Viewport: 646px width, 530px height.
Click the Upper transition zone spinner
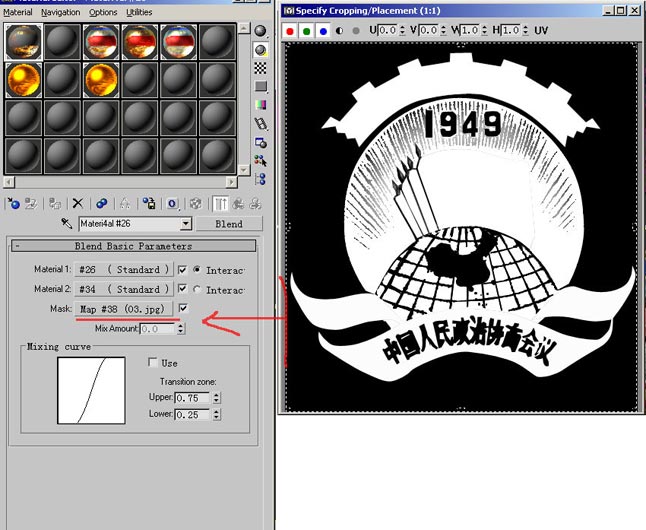[216, 398]
